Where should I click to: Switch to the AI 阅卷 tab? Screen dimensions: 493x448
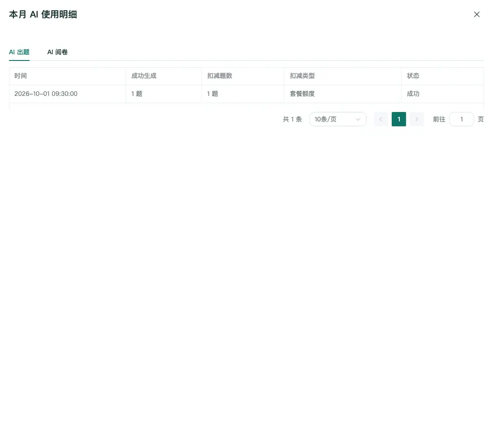pyautogui.click(x=57, y=52)
